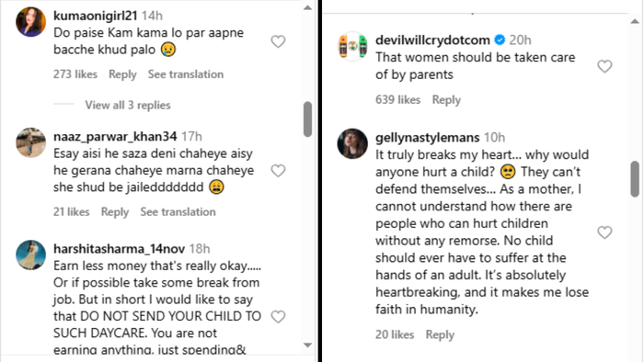644x362 pixels.
Task: Open gellynastylemans' profile avatar
Action: [x=352, y=143]
